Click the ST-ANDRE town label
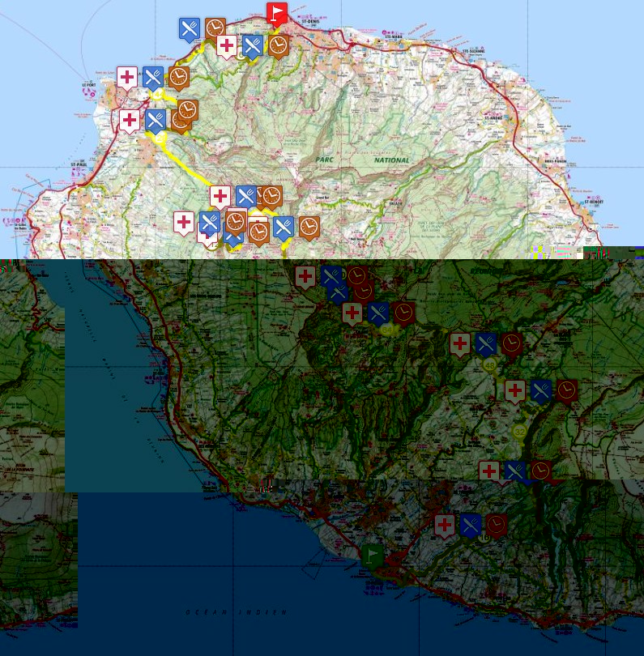644x656 pixels. coord(493,118)
